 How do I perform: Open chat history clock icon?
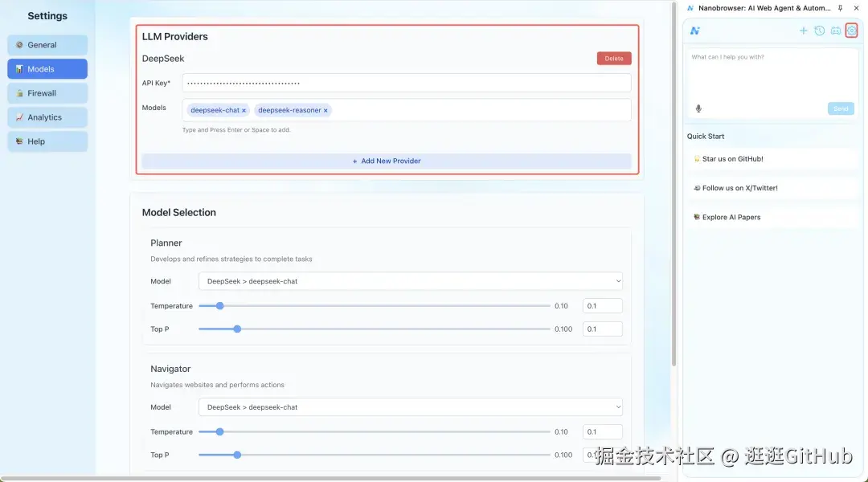click(x=820, y=31)
